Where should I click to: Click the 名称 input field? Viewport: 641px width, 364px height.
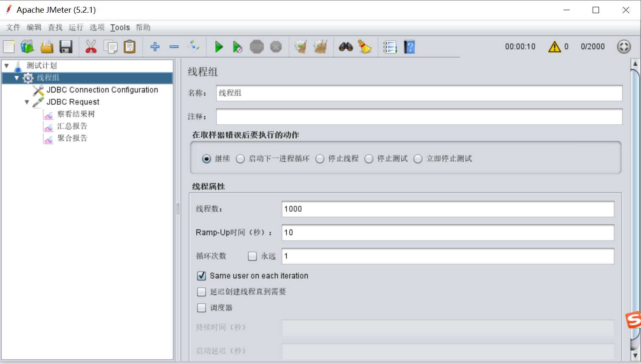(419, 93)
